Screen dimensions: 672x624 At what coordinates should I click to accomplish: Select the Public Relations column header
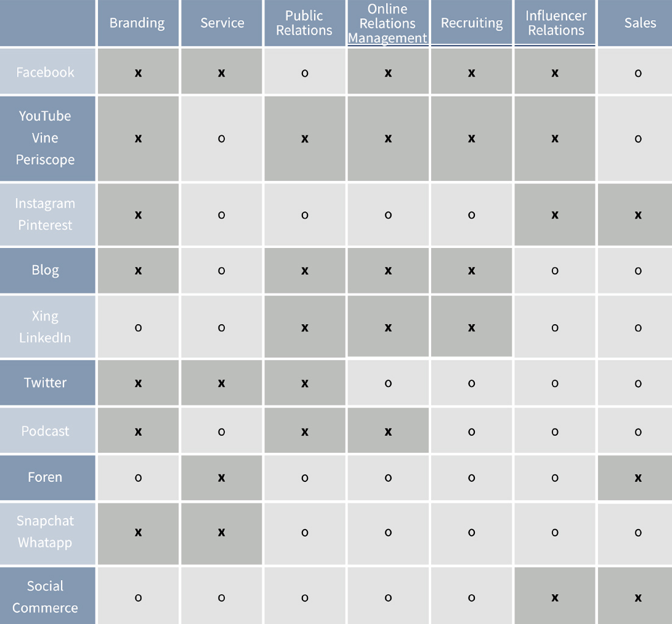[x=304, y=23]
